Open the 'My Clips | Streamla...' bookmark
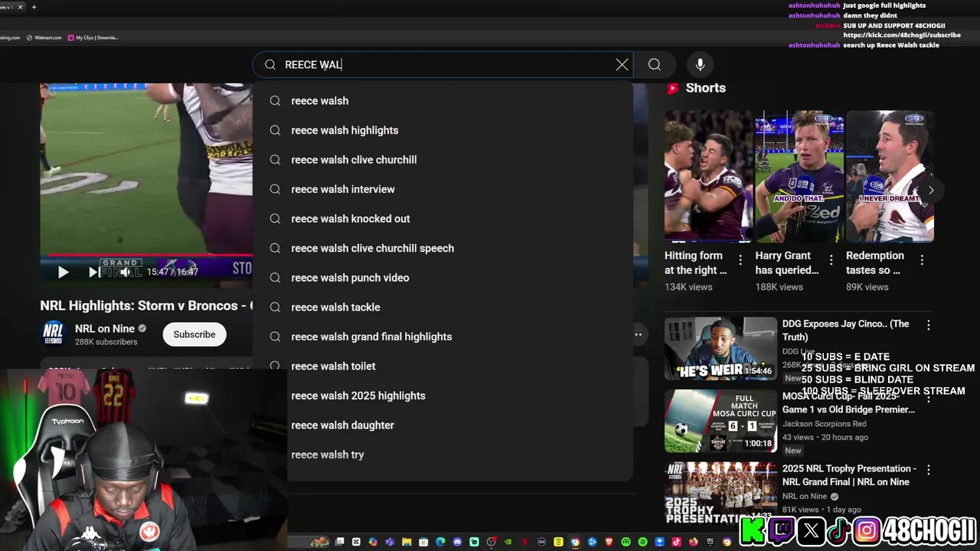This screenshot has width=980, height=551. (x=93, y=37)
